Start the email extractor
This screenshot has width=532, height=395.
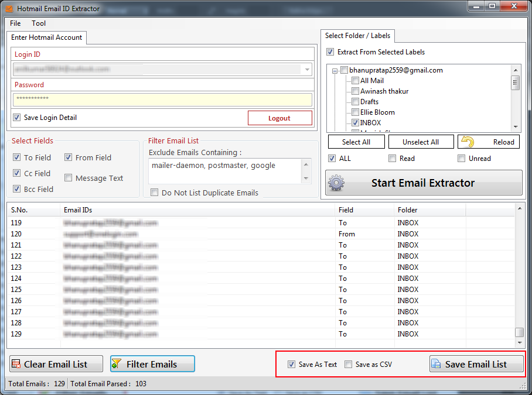(x=424, y=183)
